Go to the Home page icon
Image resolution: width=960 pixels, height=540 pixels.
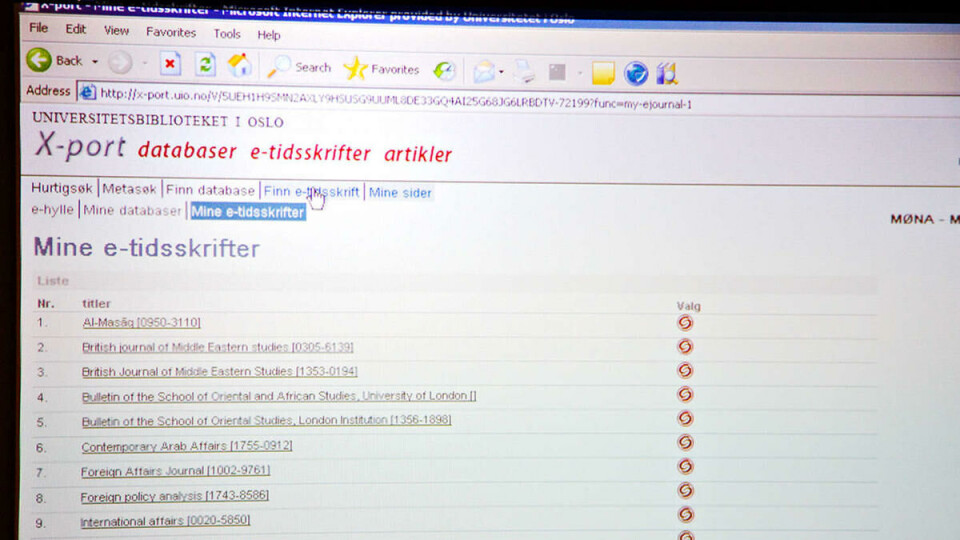coord(240,66)
